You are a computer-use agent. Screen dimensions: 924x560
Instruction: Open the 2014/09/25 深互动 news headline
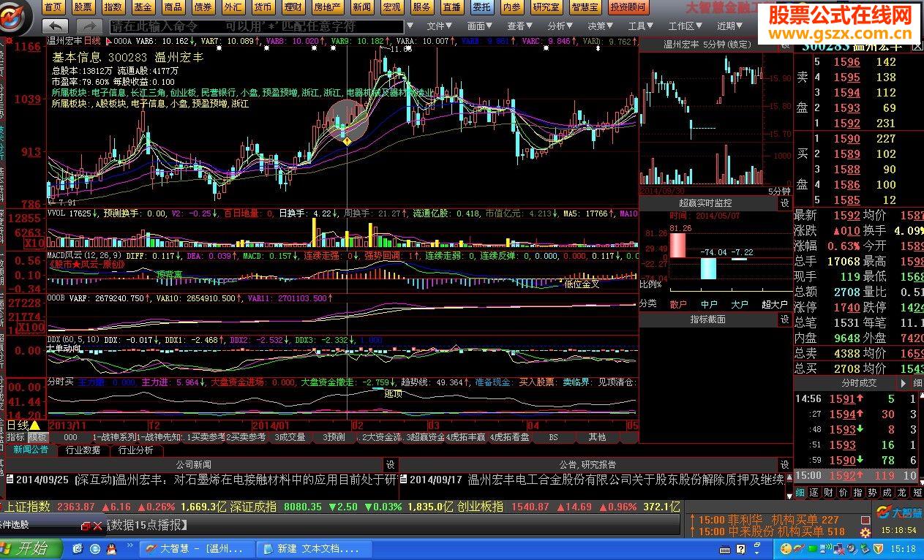pyautogui.click(x=206, y=480)
